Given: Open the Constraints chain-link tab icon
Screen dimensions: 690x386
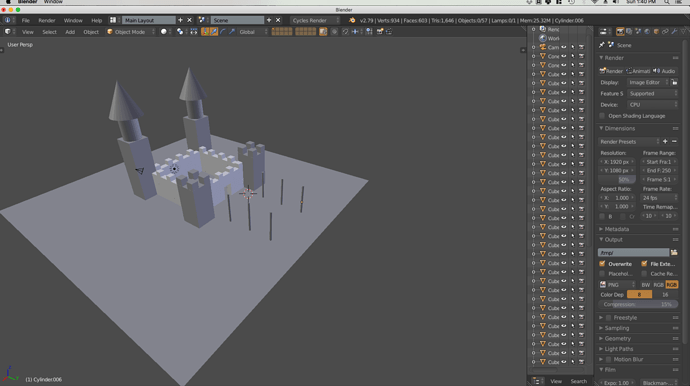Looking at the screenshot, I should tap(665, 32).
